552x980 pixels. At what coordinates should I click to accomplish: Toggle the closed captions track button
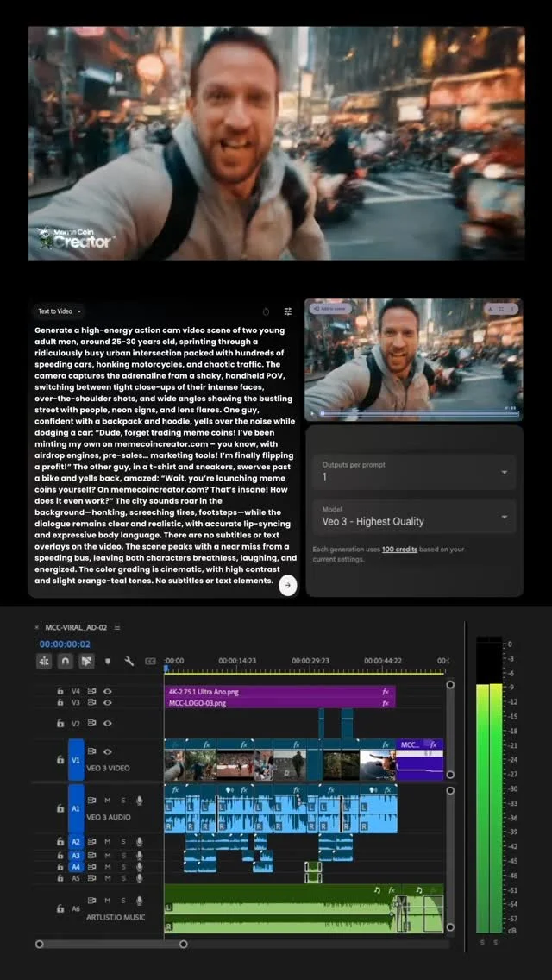[150, 662]
